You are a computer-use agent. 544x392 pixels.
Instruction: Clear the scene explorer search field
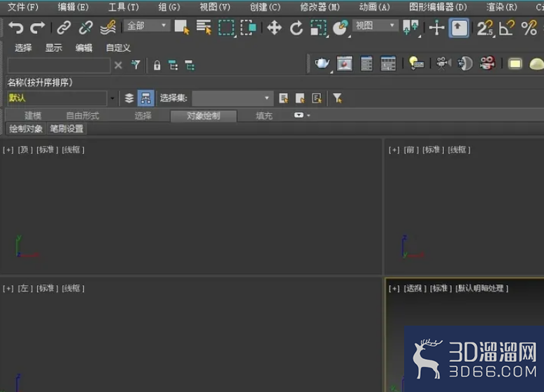pyautogui.click(x=118, y=65)
